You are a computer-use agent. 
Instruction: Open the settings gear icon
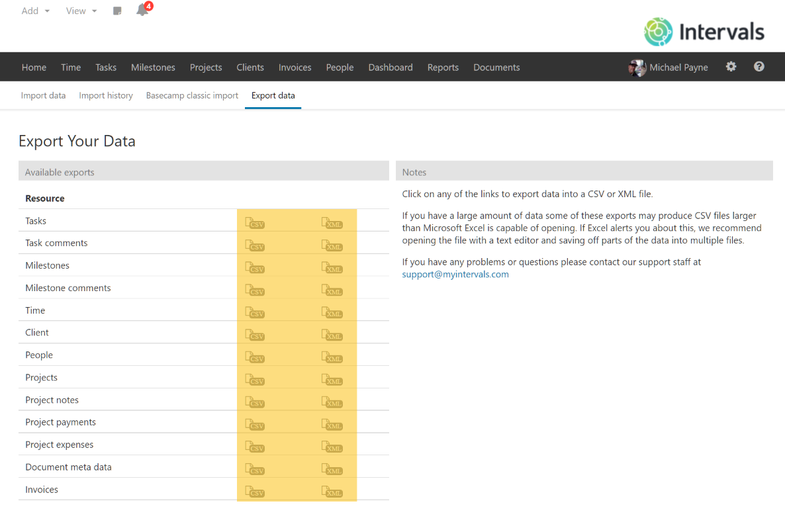click(730, 67)
